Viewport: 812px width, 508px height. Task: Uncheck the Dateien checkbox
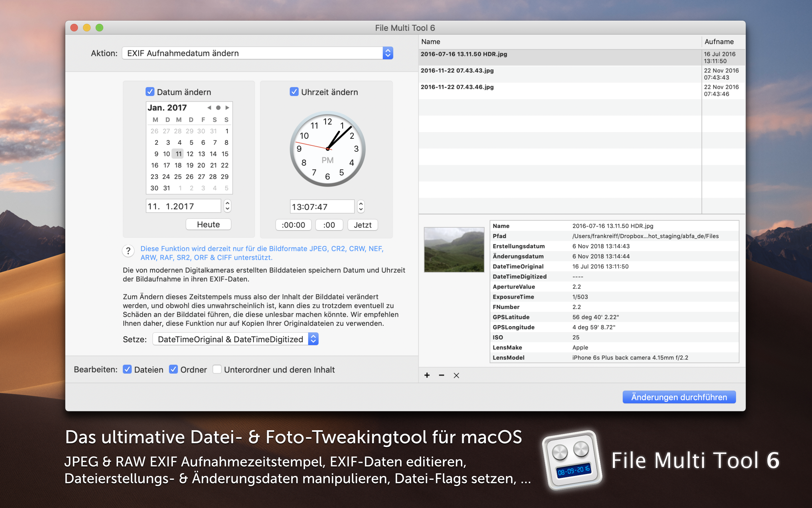click(127, 369)
